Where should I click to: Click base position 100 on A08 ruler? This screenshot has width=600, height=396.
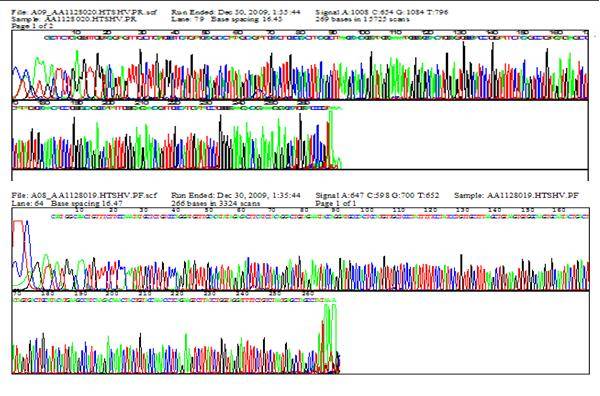coord(367,210)
